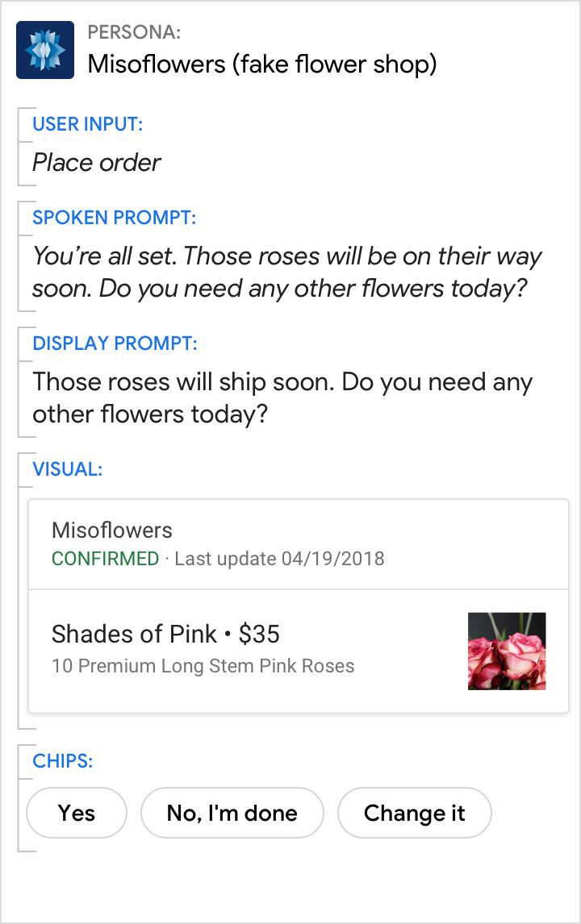The width and height of the screenshot is (581, 924).
Task: Click the VISUAL section label
Action: 67,469
